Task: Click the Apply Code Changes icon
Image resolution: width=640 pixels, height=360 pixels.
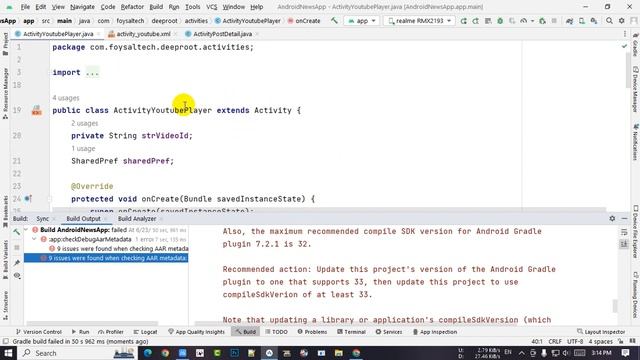Action: tap(476, 21)
